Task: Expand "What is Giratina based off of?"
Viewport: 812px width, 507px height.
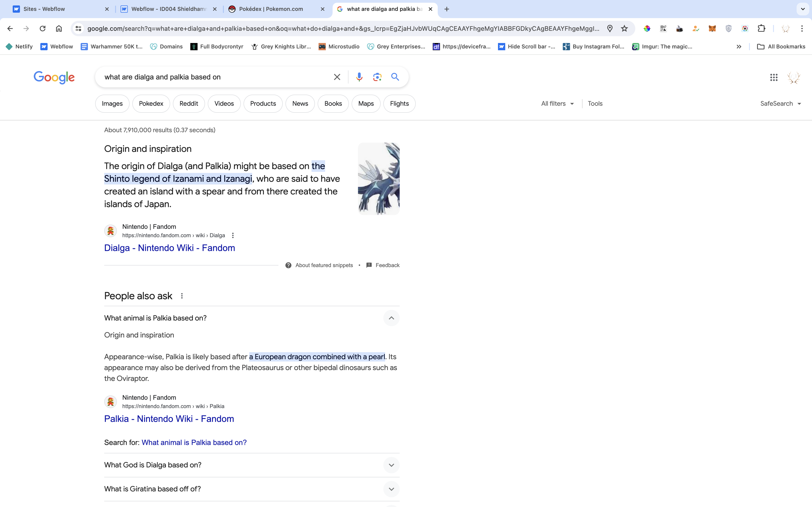Action: coord(391,489)
